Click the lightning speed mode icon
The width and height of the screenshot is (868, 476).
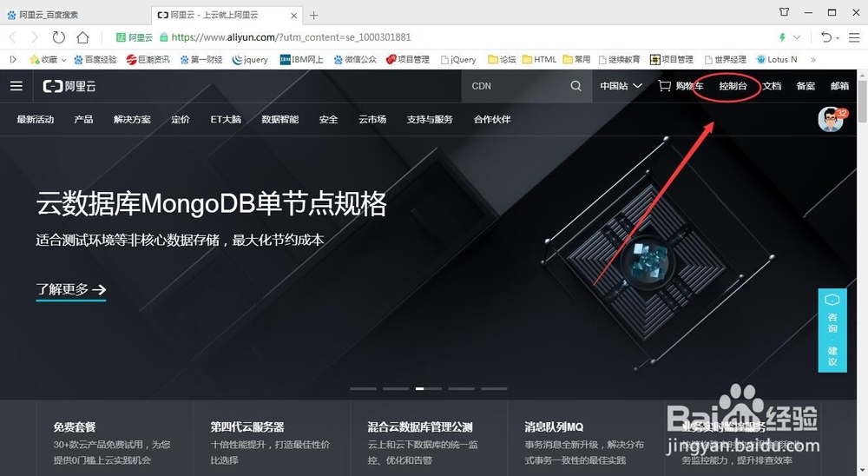tap(782, 37)
